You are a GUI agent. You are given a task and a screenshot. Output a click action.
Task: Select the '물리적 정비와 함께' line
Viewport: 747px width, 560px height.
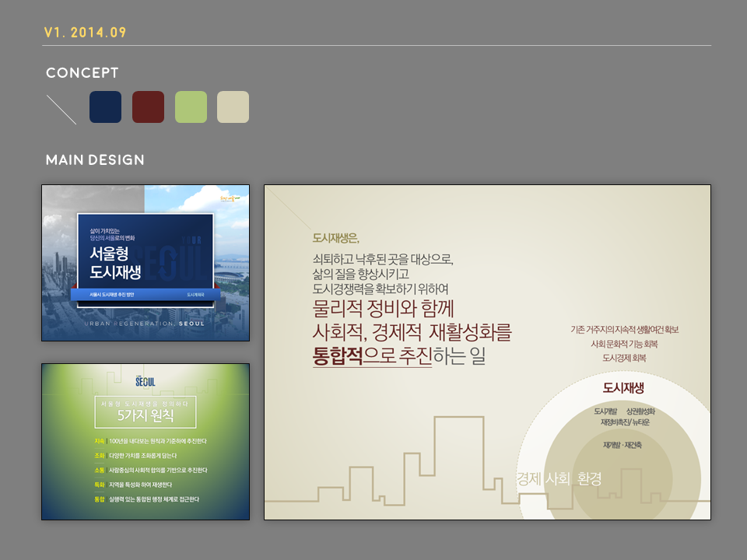383,309
